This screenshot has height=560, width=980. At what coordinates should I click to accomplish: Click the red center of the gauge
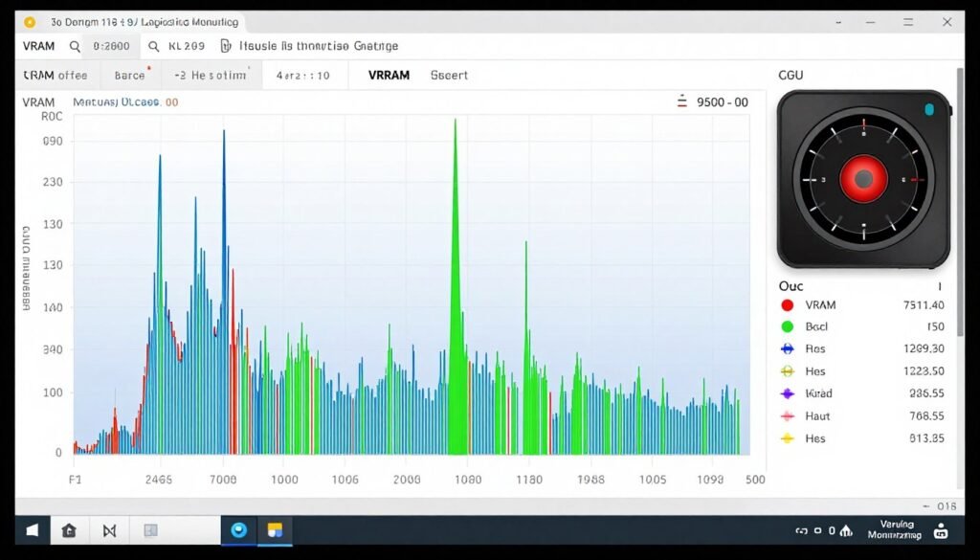(862, 180)
